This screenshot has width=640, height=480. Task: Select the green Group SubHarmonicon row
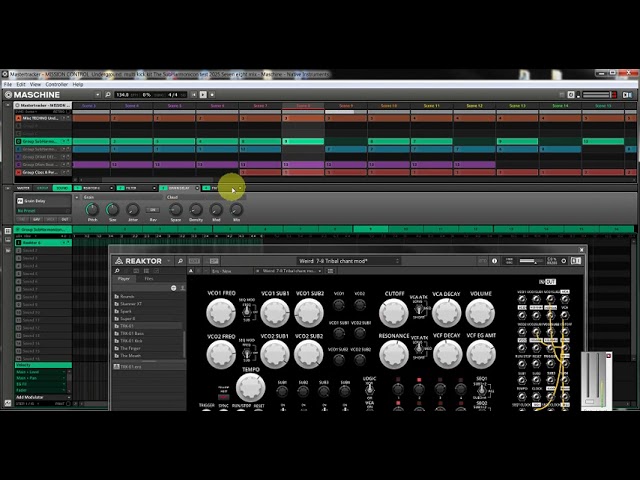coord(43,141)
